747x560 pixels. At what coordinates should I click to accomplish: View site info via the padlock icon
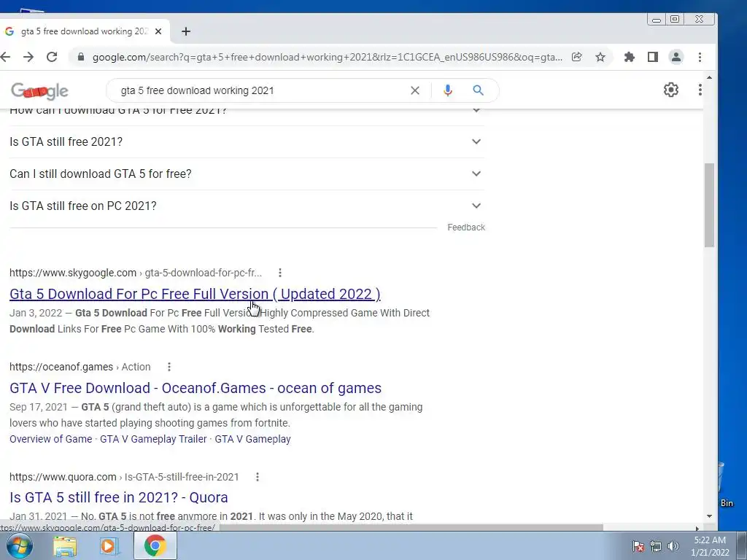(x=81, y=57)
